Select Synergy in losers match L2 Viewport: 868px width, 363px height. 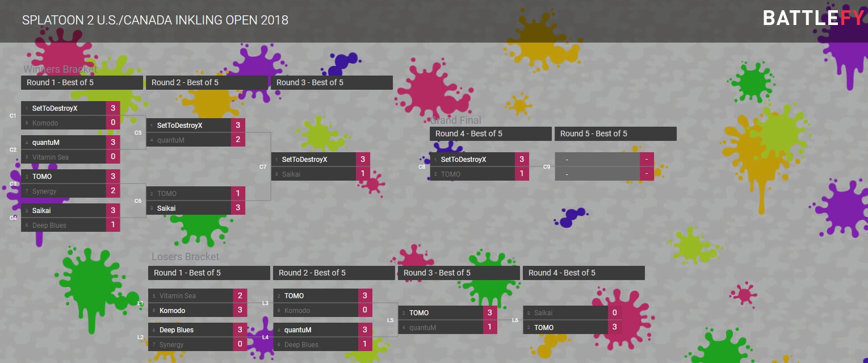[190, 344]
